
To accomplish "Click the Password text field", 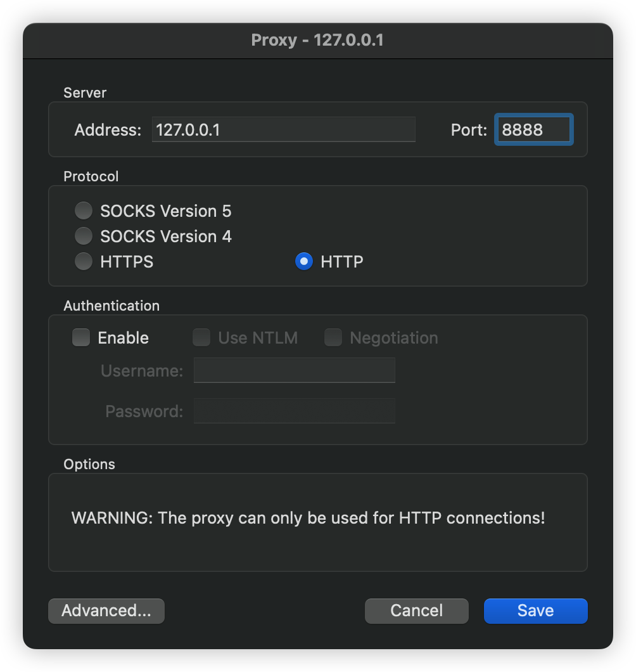I will [294, 411].
